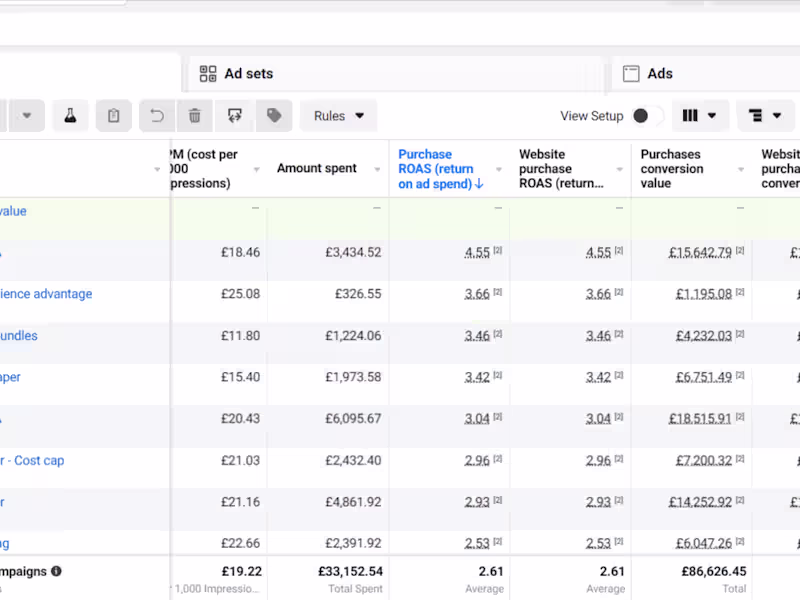Open the Rules dropdown
The image size is (800, 600).
pyautogui.click(x=338, y=115)
